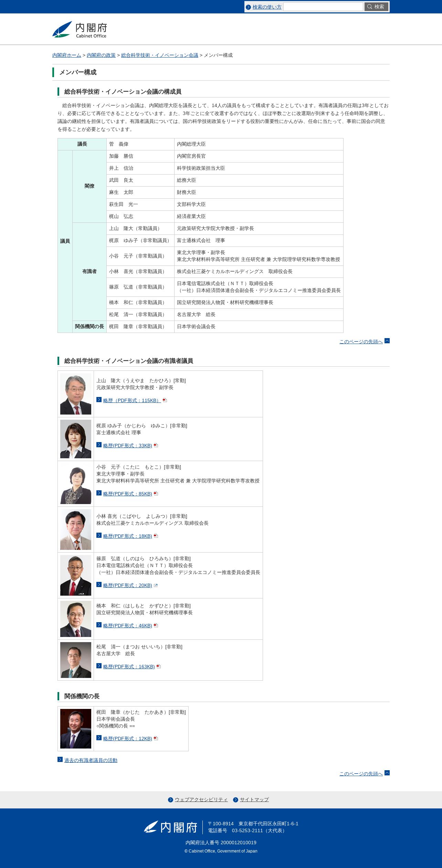The image size is (442, 868).
Task: Click the external-link icon after 略歴 20KB
Action: [x=156, y=585]
